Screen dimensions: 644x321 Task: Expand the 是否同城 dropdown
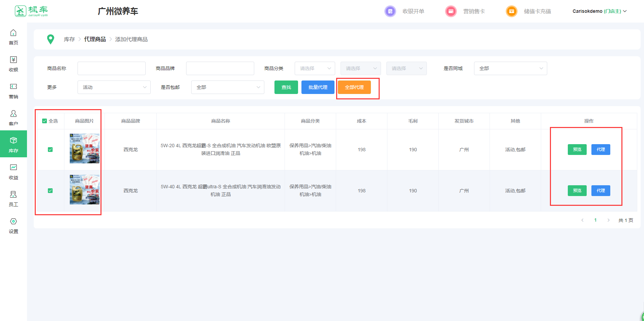point(510,68)
